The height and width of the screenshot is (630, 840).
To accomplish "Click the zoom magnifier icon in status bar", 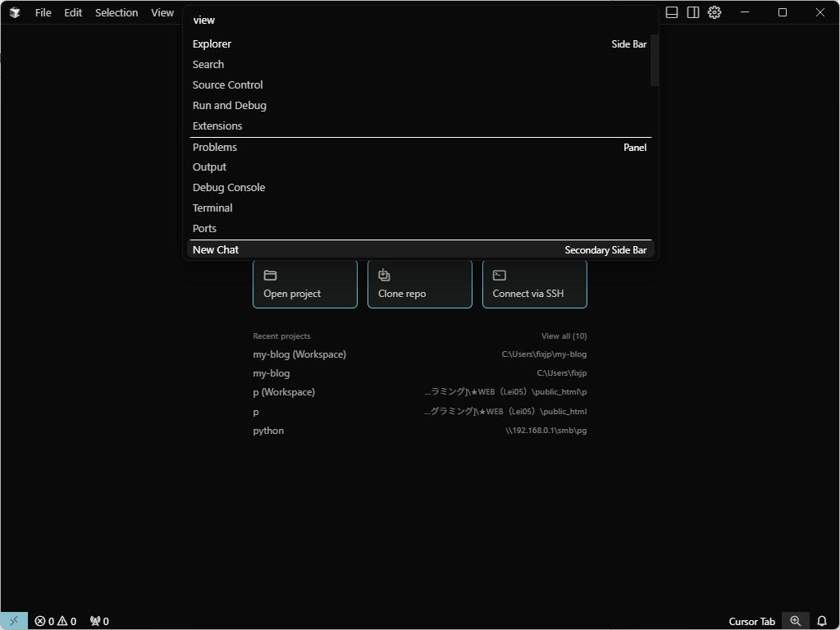I will [x=795, y=621].
